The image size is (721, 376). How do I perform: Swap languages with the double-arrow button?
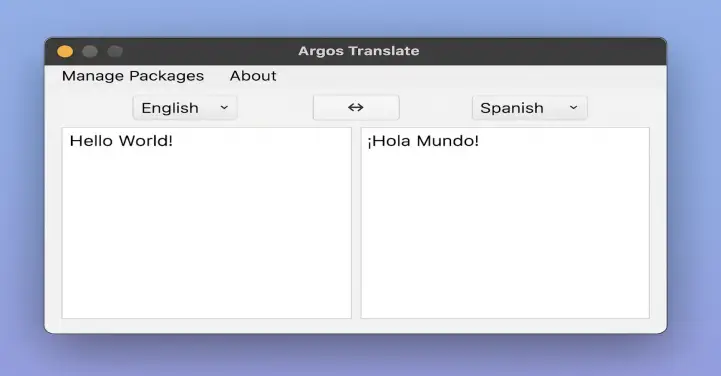coord(356,108)
